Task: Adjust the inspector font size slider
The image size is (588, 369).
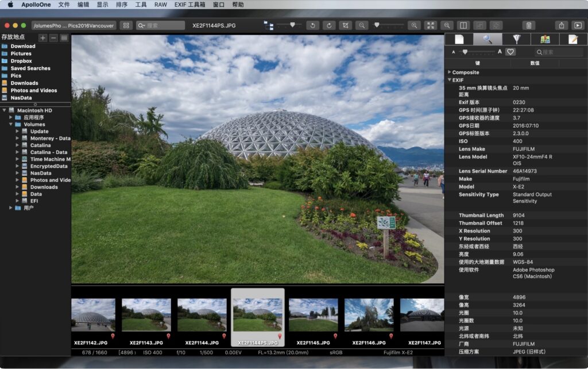Action: click(464, 52)
